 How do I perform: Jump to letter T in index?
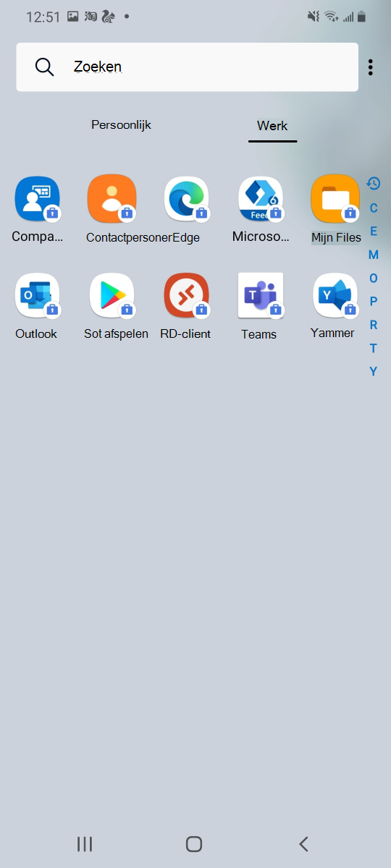[374, 348]
